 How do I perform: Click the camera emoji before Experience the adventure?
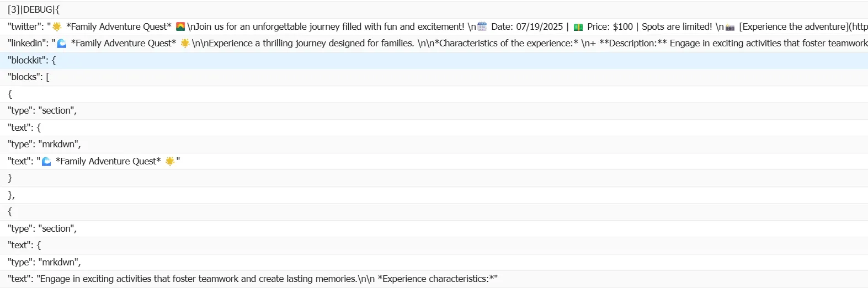tap(730, 27)
